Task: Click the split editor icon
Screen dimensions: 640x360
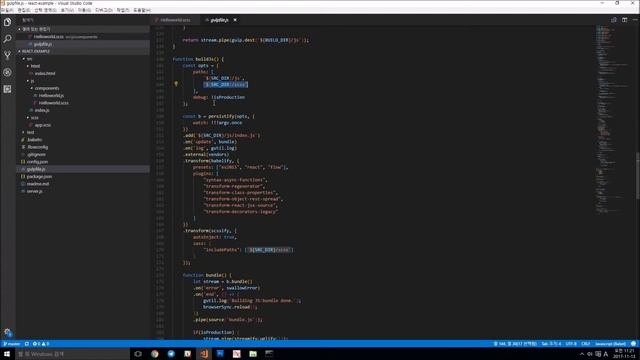Action: 624,20
